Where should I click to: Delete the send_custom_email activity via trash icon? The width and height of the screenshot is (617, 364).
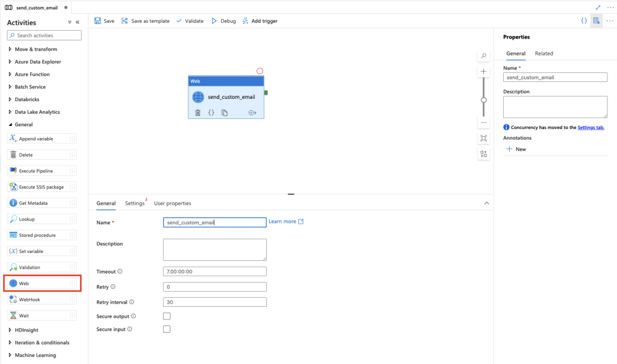tap(198, 113)
